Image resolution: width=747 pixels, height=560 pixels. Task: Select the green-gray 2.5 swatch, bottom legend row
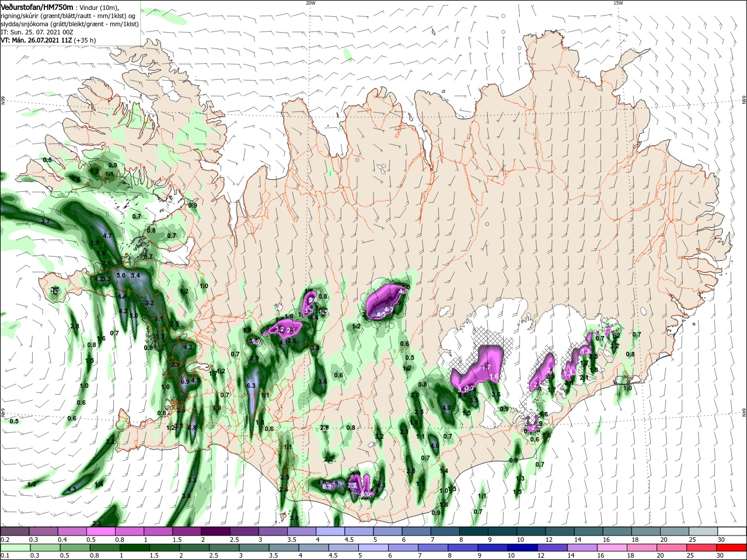click(224, 547)
